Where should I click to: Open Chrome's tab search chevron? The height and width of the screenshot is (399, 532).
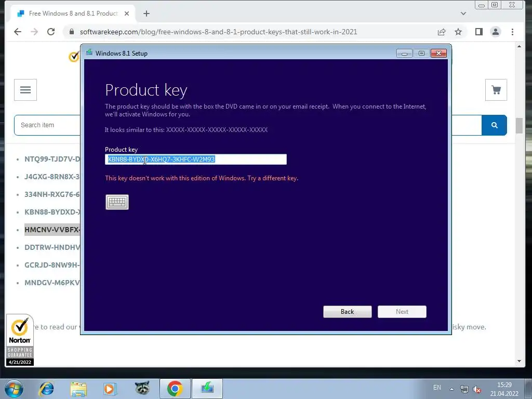463,14
